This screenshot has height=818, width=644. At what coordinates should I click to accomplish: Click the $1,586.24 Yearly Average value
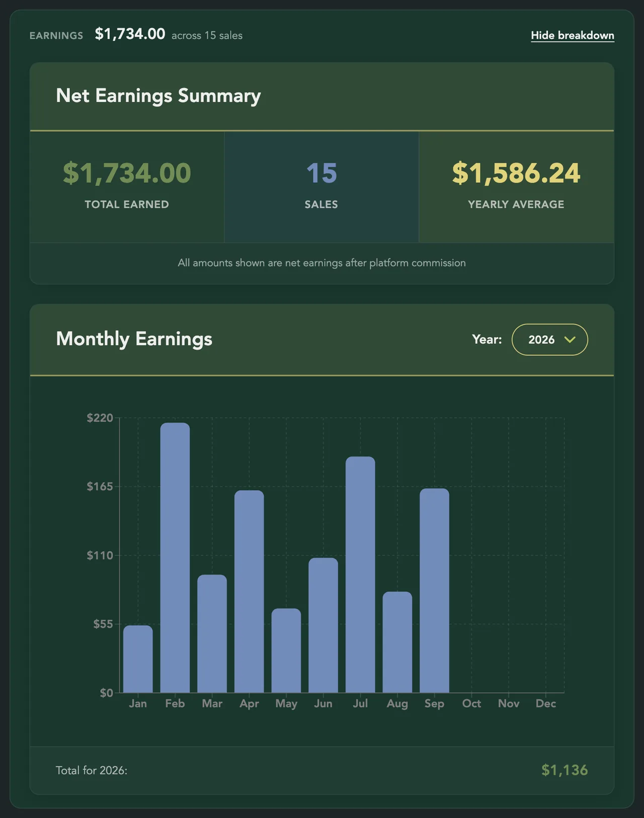click(516, 173)
